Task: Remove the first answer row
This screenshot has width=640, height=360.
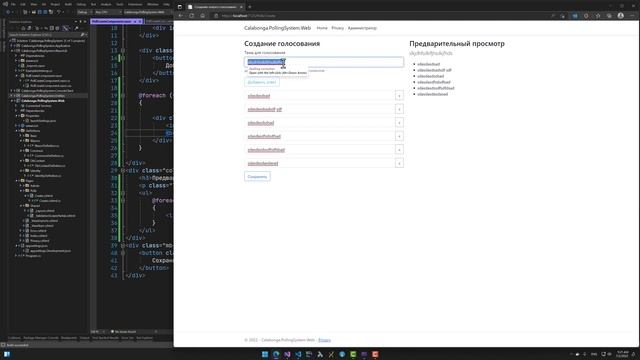Action: (399, 96)
